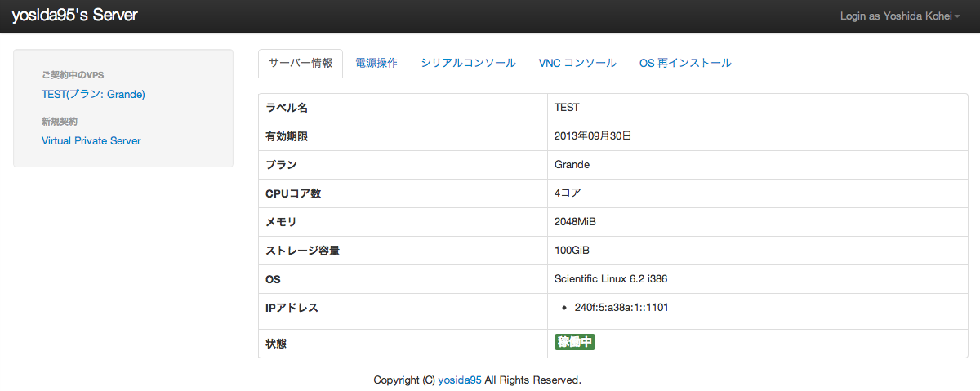Open the Virtual Private Server contract link

click(x=91, y=141)
